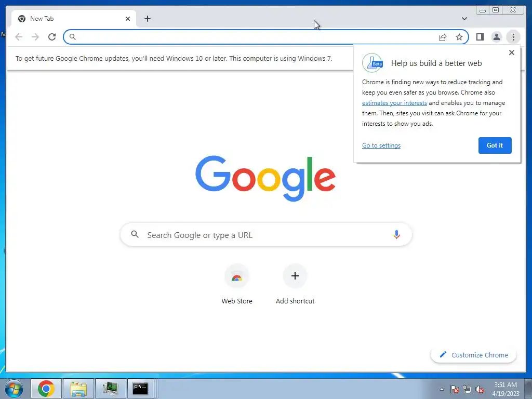Image resolution: width=532 pixels, height=399 pixels.
Task: Click the Action Center flag icon
Action: click(455, 389)
